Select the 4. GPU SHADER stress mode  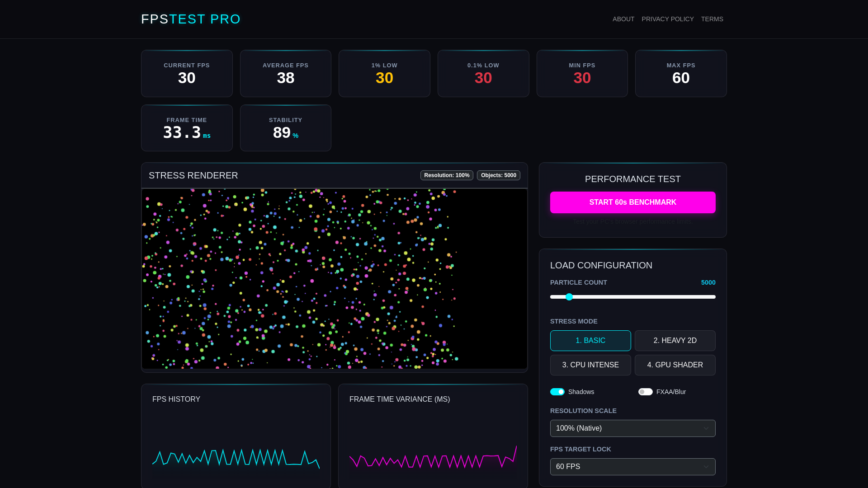point(675,365)
